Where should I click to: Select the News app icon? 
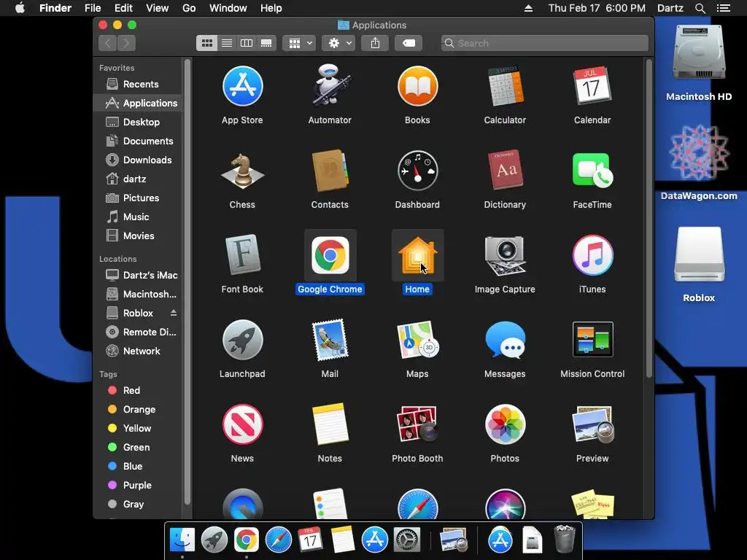pos(242,424)
